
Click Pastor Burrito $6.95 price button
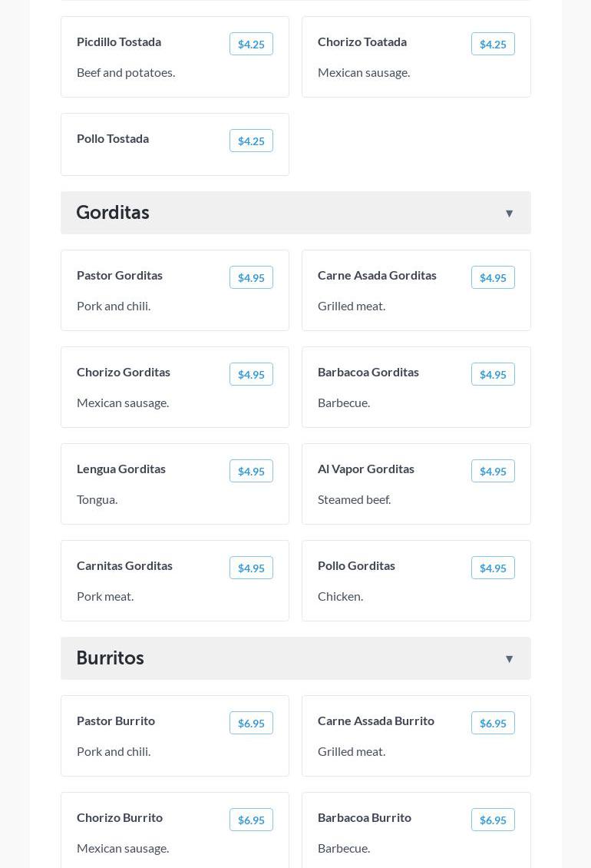tap(251, 724)
